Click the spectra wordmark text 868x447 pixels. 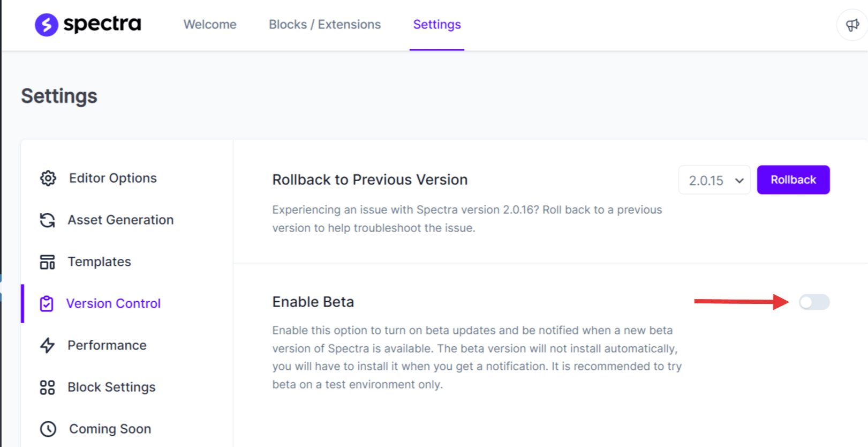click(102, 24)
